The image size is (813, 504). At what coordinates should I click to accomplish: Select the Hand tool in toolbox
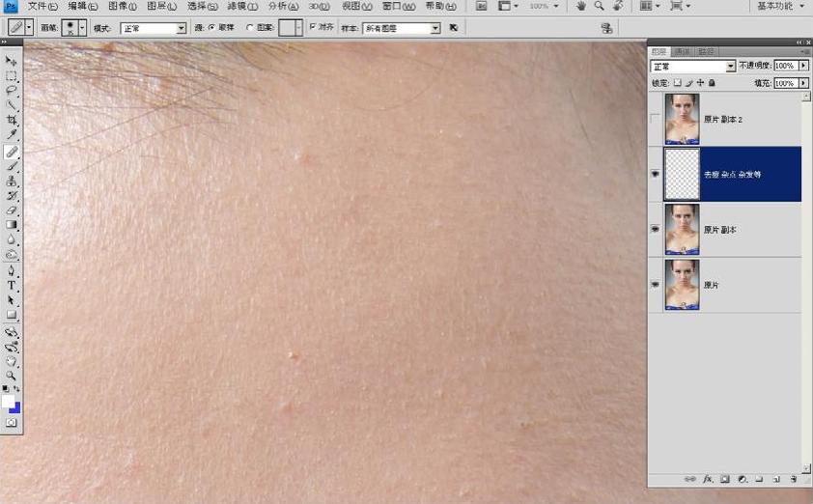click(11, 361)
